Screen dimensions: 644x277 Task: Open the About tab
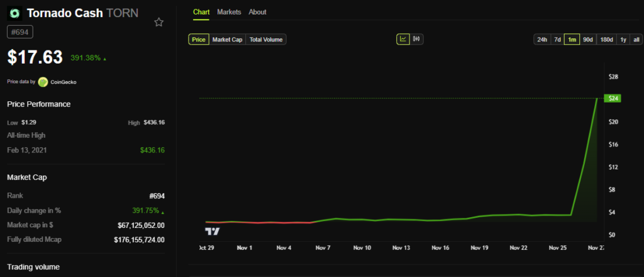pos(257,12)
